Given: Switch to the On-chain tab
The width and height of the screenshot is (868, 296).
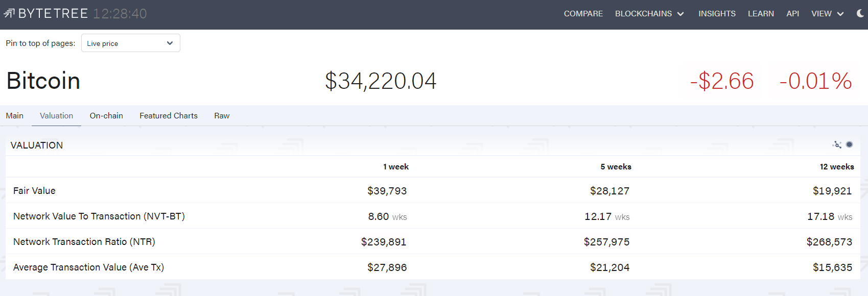Looking at the screenshot, I should (106, 116).
